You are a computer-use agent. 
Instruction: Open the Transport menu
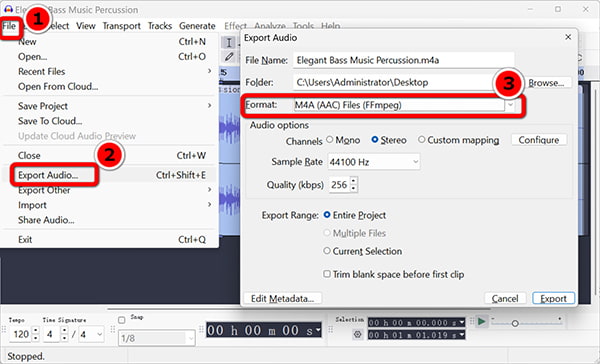[x=121, y=26]
